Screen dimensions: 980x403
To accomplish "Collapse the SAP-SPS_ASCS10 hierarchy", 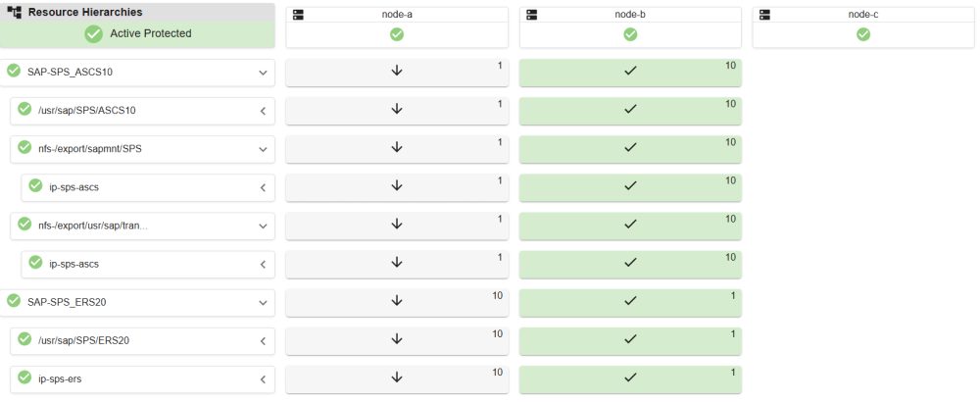I will click(263, 73).
